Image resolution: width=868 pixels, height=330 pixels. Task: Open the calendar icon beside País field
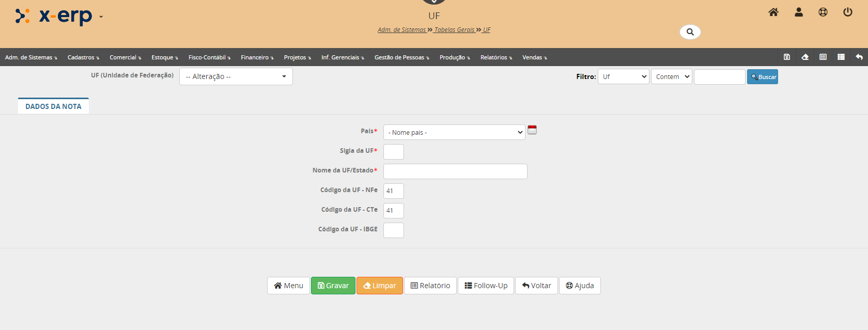point(532,130)
